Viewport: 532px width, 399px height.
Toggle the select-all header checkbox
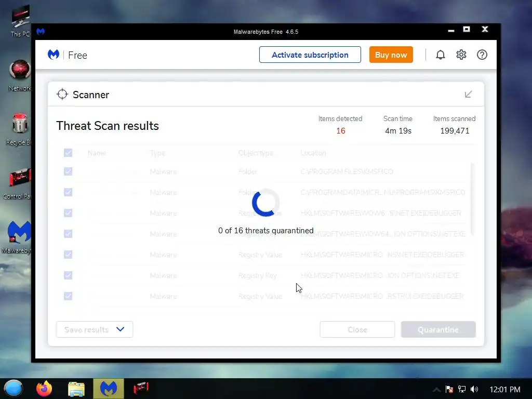(68, 153)
